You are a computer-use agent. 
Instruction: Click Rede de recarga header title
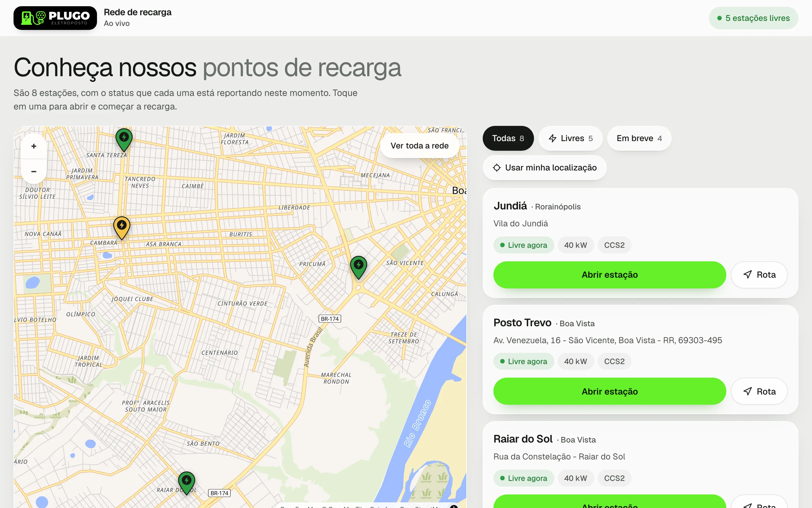click(x=138, y=12)
